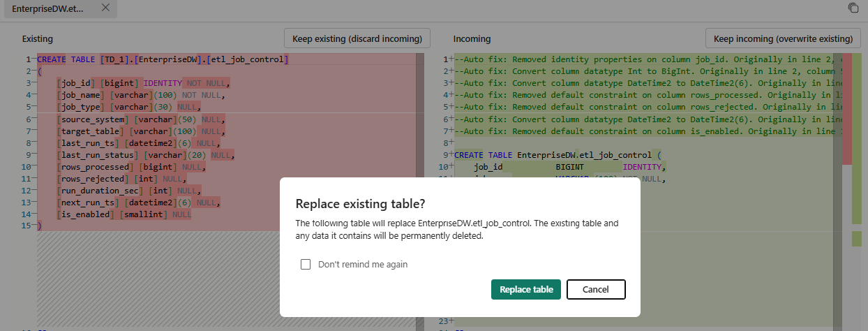
Task: Click the Don't remind me again label
Action: point(363,265)
